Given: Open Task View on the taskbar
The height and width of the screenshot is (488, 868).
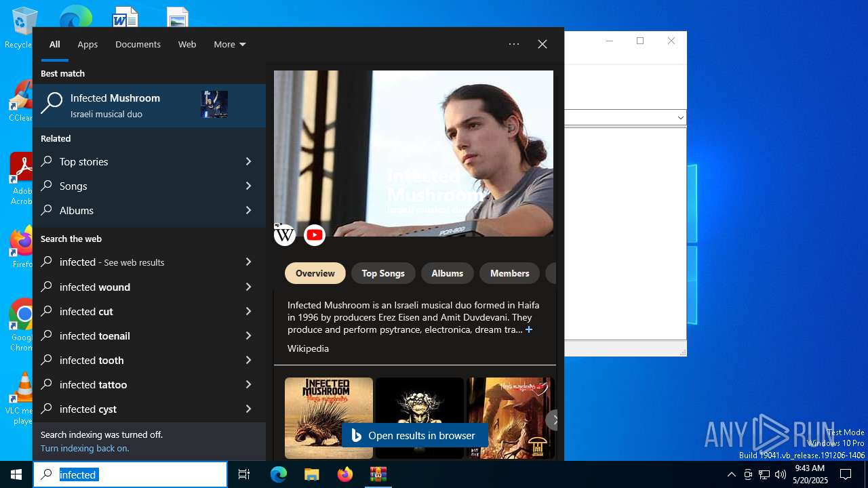Looking at the screenshot, I should [244, 474].
